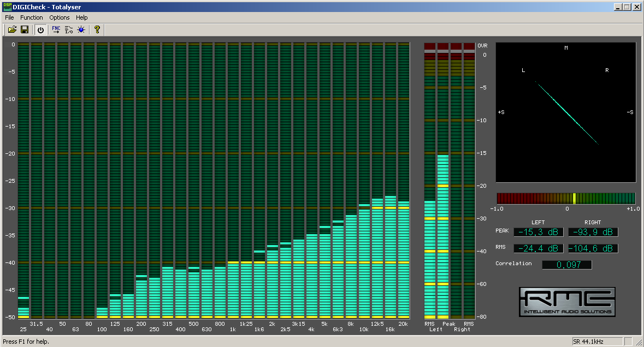The height and width of the screenshot is (347, 644).
Task: Open the I/O input selection icon
Action: tap(69, 29)
